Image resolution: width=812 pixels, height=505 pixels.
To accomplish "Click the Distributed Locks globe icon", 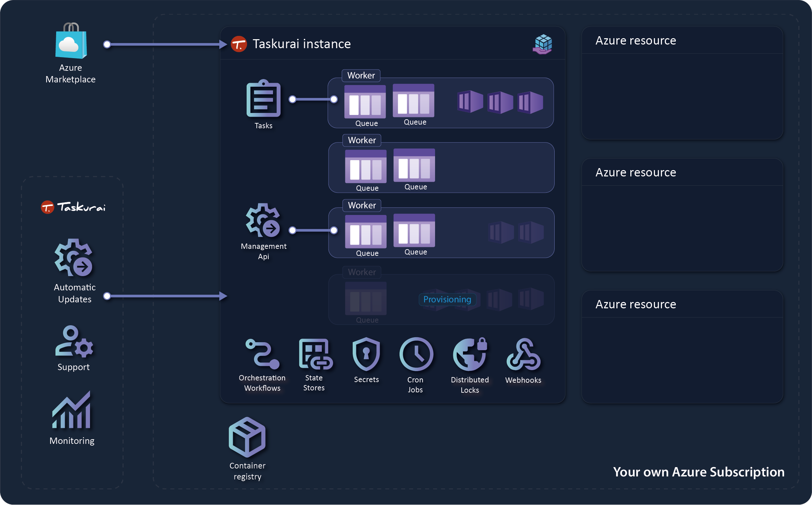I will 470,354.
